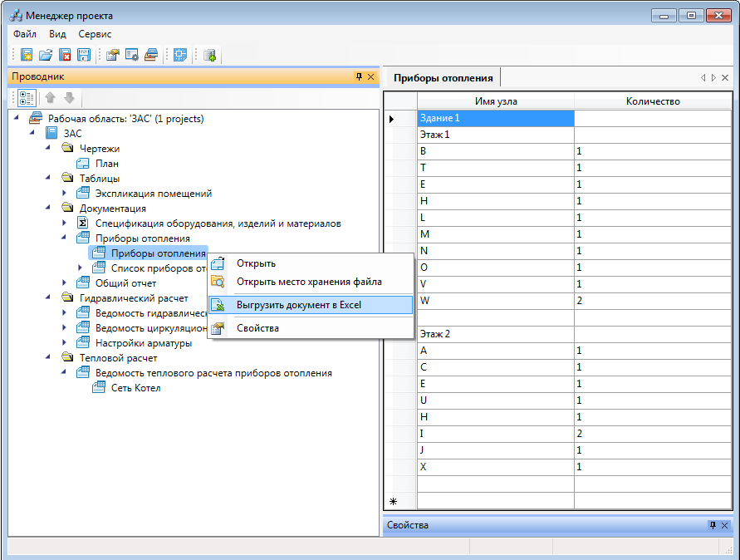Click the new project toolbar icon
This screenshot has height=560, width=740.
click(x=27, y=55)
